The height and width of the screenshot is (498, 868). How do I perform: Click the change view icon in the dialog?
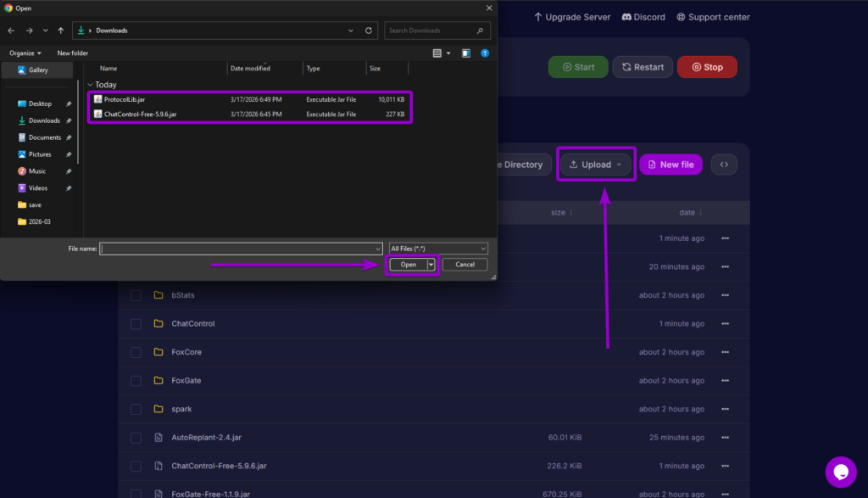click(437, 52)
